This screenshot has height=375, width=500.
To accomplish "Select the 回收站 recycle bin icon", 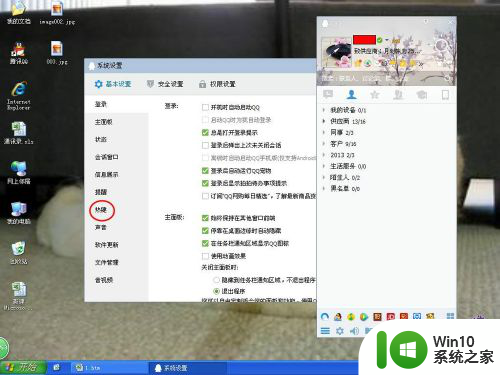I will pos(19,253).
